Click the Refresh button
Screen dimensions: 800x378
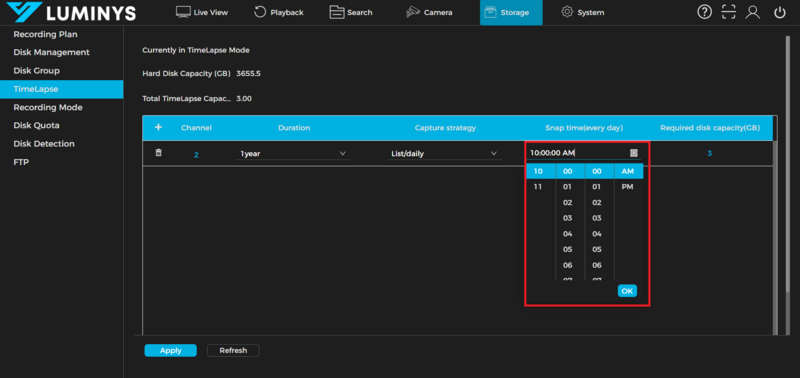(x=233, y=350)
